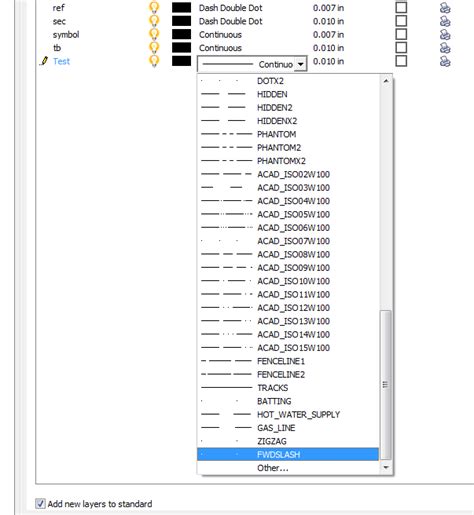Select ZIGZAG linetype

pyautogui.click(x=288, y=441)
